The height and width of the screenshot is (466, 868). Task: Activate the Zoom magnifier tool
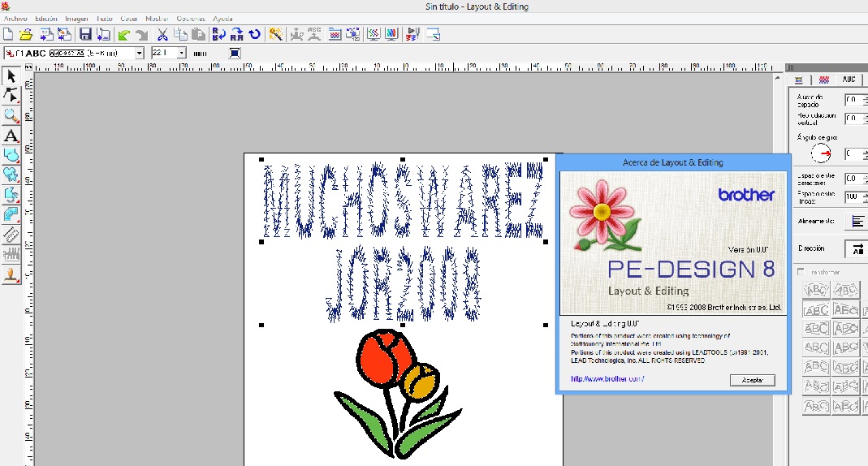coord(11,115)
